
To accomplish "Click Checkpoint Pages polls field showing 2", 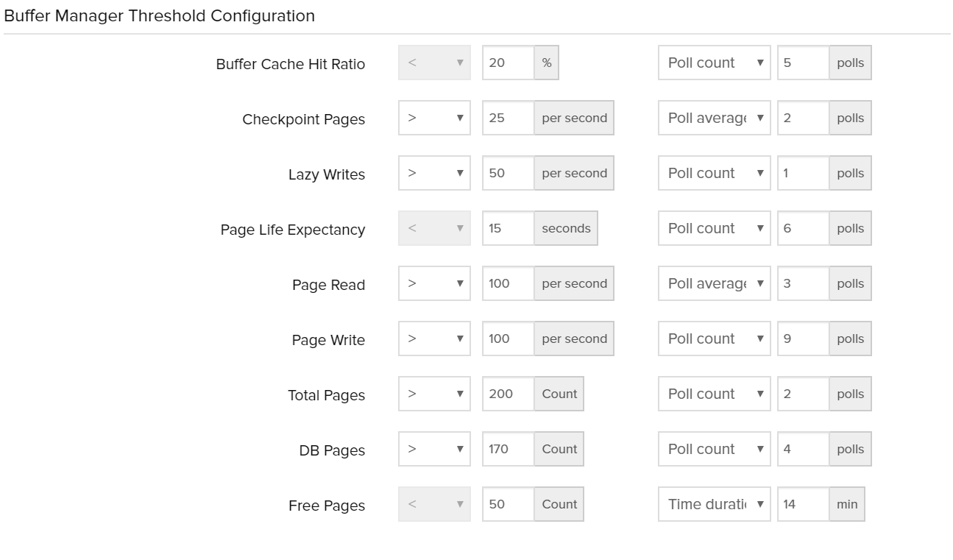I will (x=804, y=118).
